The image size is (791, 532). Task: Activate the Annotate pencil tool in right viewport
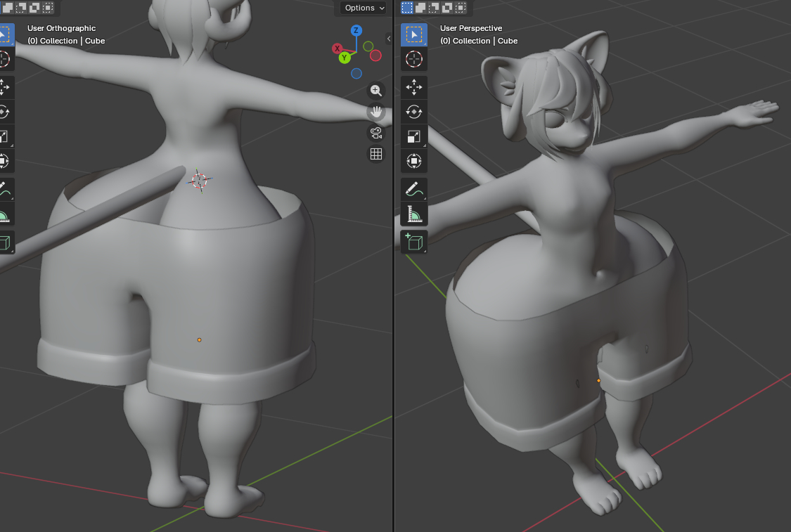(x=414, y=189)
